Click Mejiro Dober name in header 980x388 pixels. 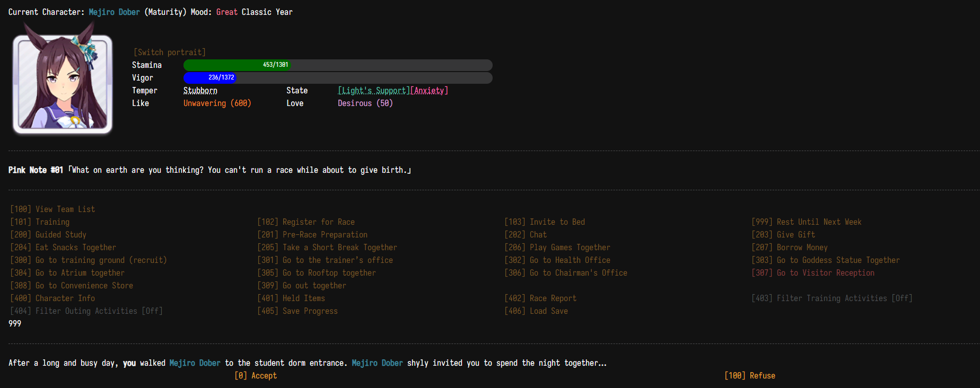(114, 12)
